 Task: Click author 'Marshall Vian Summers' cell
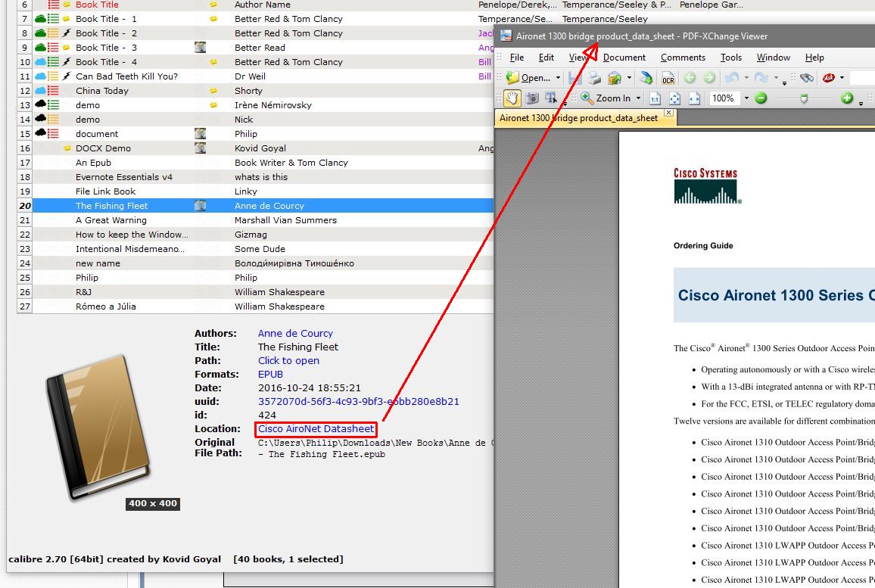[285, 220]
